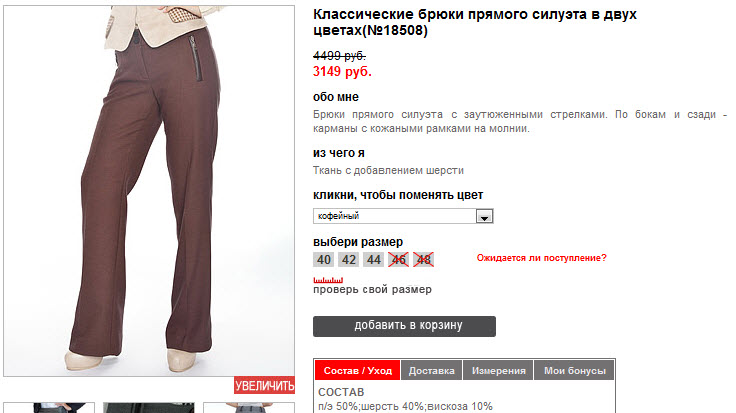Click the main brown trousers product photo
Screen dimensions: 736x413
[149, 191]
